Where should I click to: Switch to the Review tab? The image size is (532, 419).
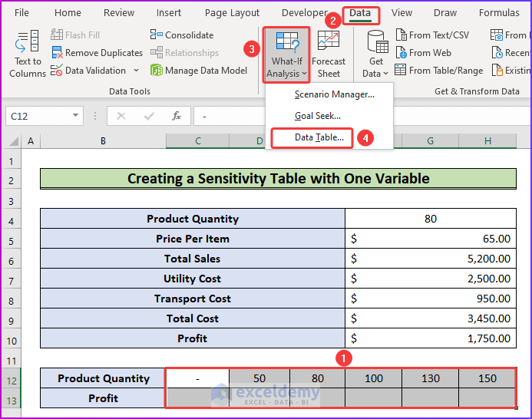pyautogui.click(x=119, y=13)
